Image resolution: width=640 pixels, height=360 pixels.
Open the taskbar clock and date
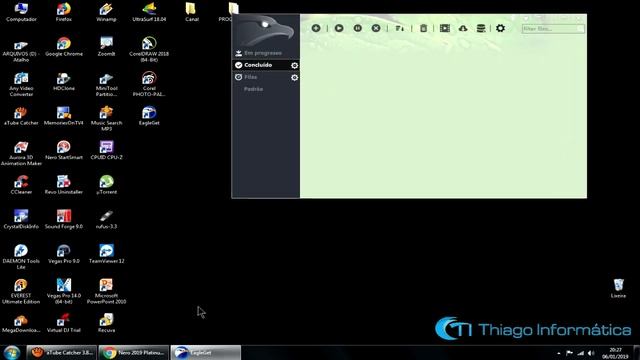615,353
